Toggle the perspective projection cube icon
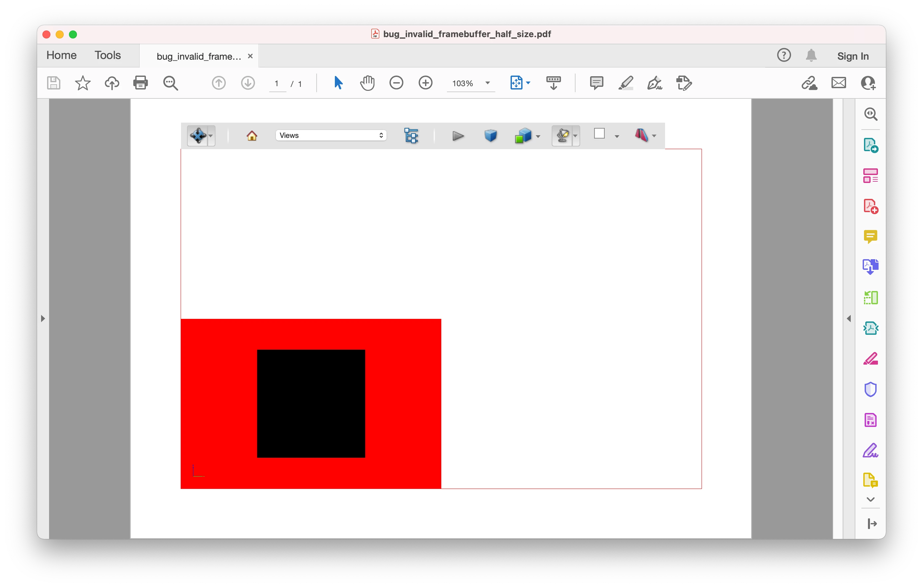 pyautogui.click(x=490, y=136)
